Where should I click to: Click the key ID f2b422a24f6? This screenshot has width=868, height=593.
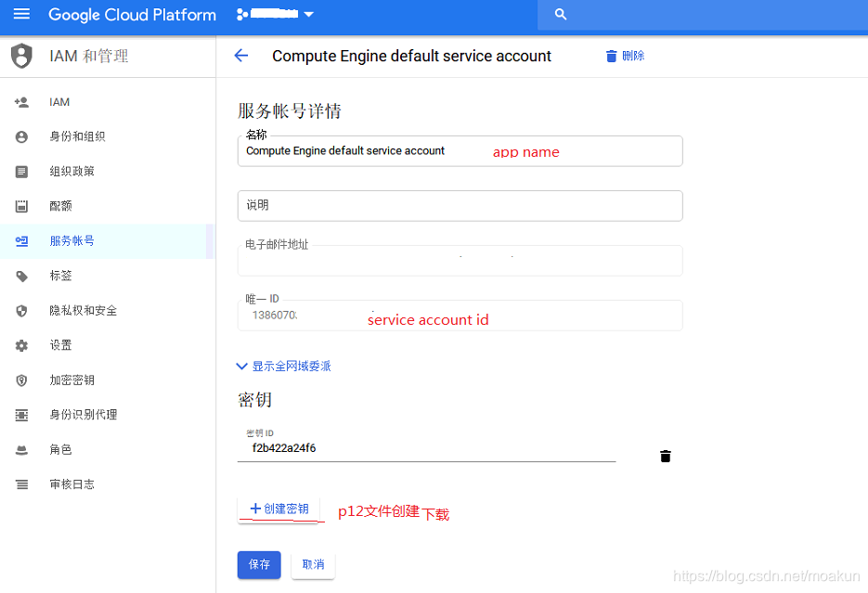(x=284, y=448)
